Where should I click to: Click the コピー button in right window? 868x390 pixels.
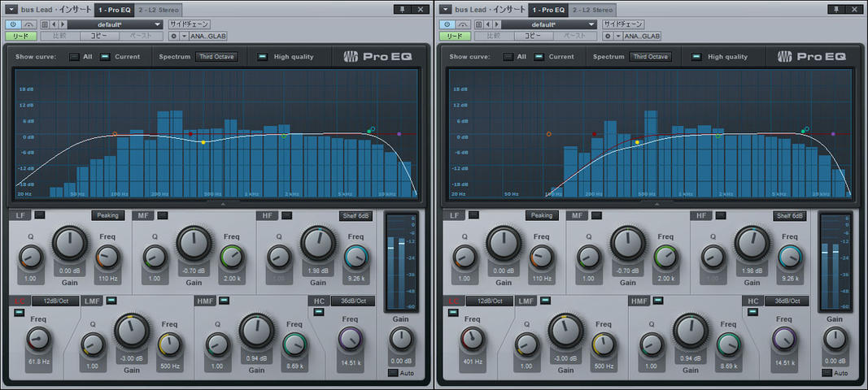click(x=534, y=36)
